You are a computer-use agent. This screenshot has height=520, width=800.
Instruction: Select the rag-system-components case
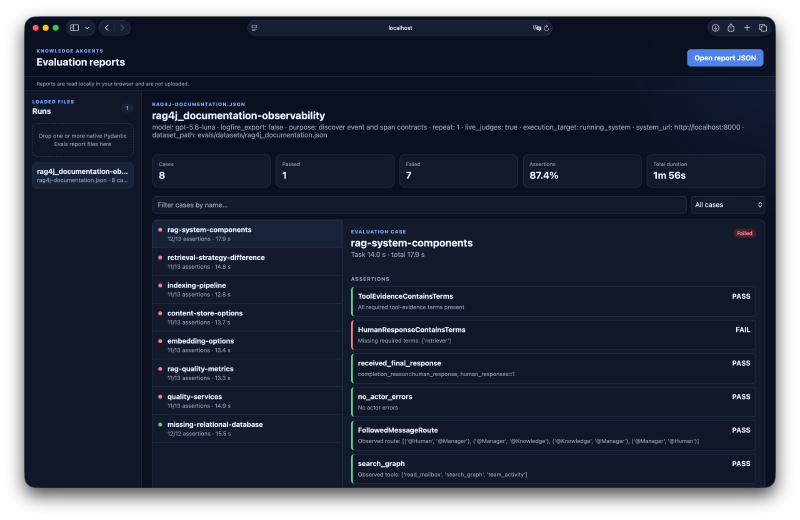pyautogui.click(x=247, y=234)
